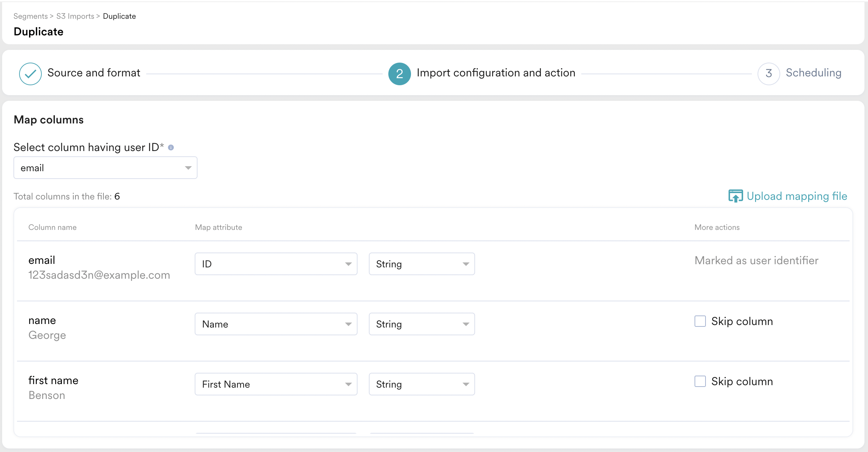Screen dimensions: 868x452
Task: Go to the Source and format step
Action: [94, 73]
